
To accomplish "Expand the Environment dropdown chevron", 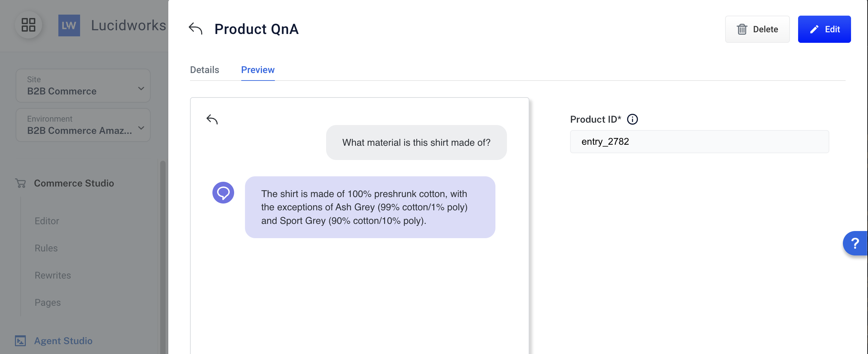I will click(x=141, y=128).
